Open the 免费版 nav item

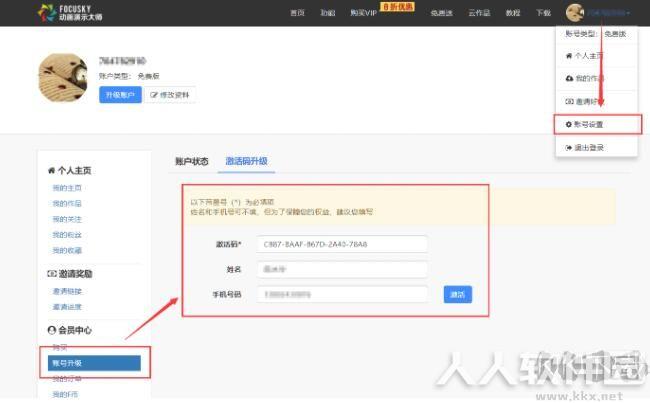tap(441, 13)
